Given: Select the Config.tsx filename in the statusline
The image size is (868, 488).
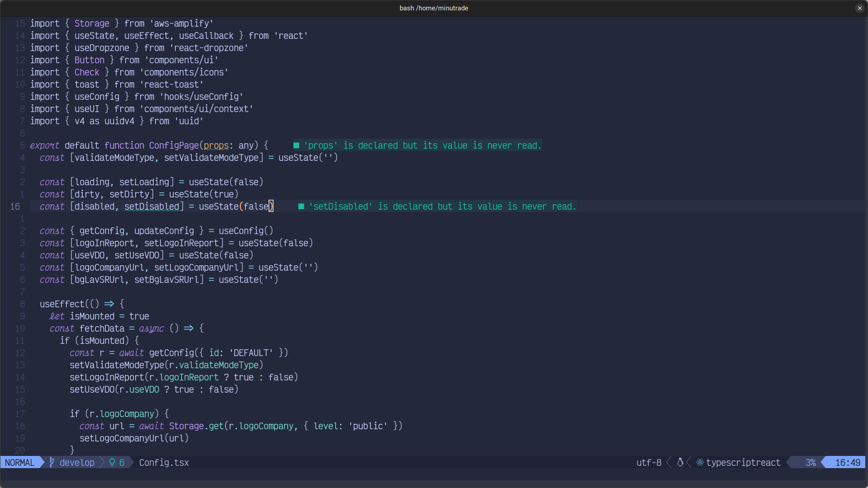Looking at the screenshot, I should (x=164, y=463).
